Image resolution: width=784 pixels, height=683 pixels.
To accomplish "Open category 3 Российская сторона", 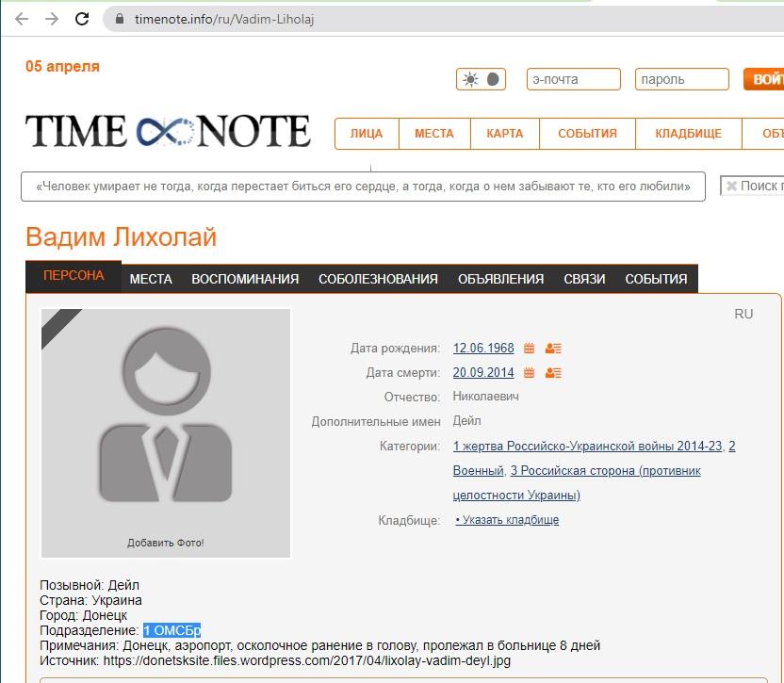I will tap(606, 470).
